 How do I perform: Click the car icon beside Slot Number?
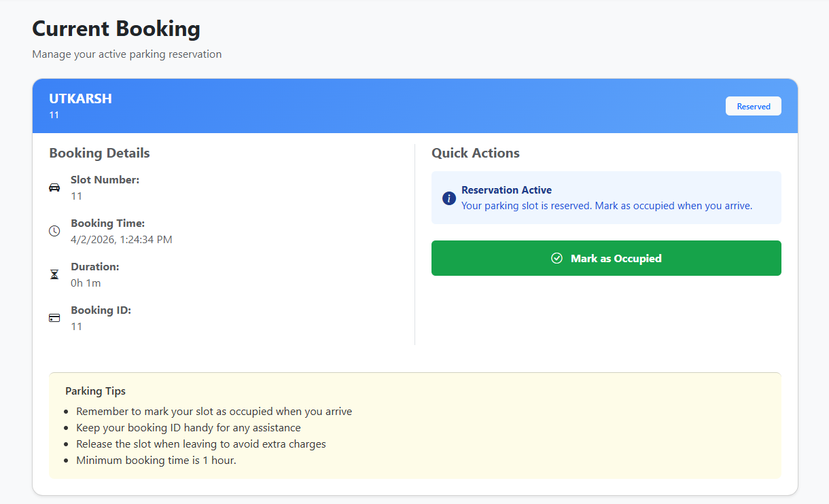click(54, 188)
